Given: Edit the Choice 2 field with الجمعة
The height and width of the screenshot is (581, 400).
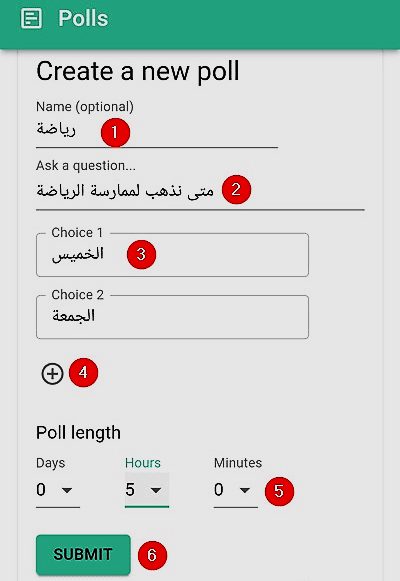Looking at the screenshot, I should point(172,317).
